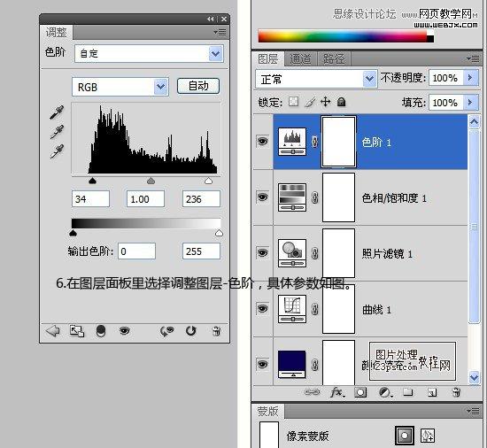Hide the Hue/Saturation 1 layer
Screen dimensions: 487x448
tap(262, 197)
